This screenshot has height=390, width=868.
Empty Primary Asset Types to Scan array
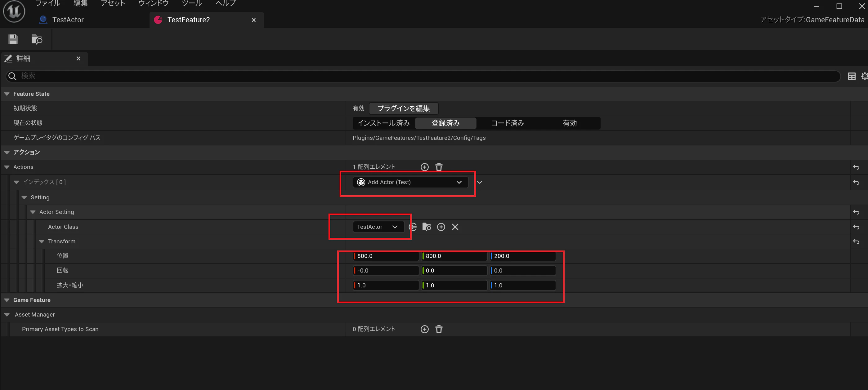(439, 329)
